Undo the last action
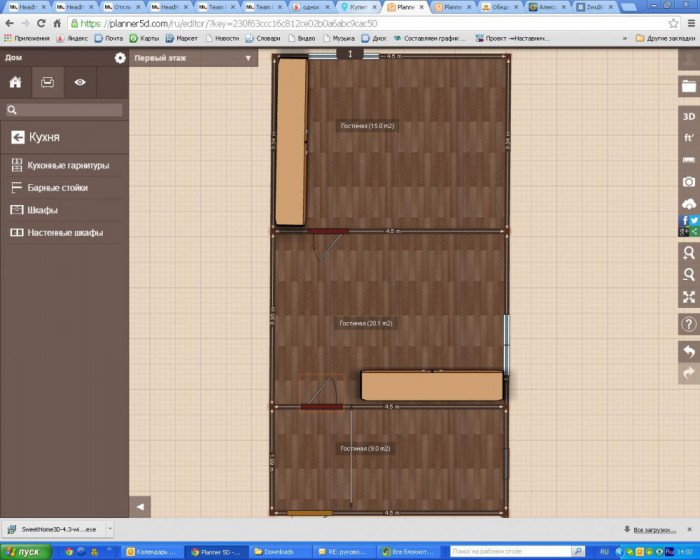Viewport: 700px width, 560px height. tap(688, 351)
